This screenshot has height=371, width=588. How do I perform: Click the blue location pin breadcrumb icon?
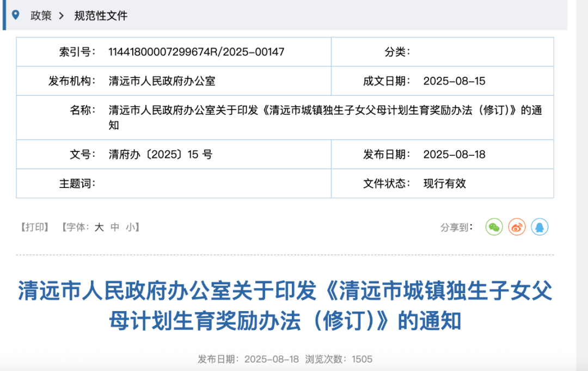15,15
